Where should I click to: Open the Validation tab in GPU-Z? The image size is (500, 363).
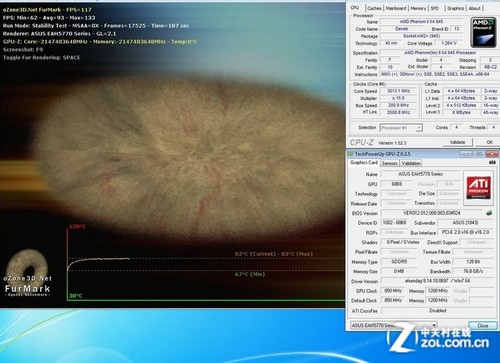411,163
